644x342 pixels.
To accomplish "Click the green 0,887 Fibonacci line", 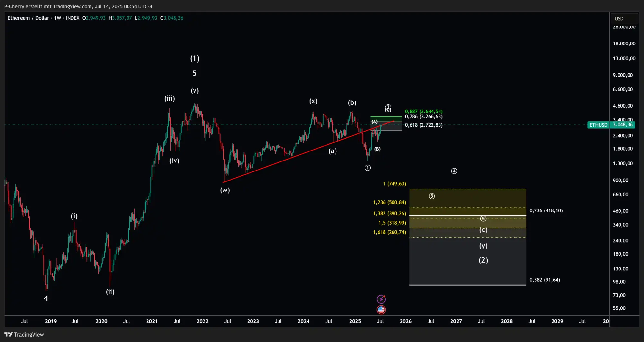I will 386,117.
